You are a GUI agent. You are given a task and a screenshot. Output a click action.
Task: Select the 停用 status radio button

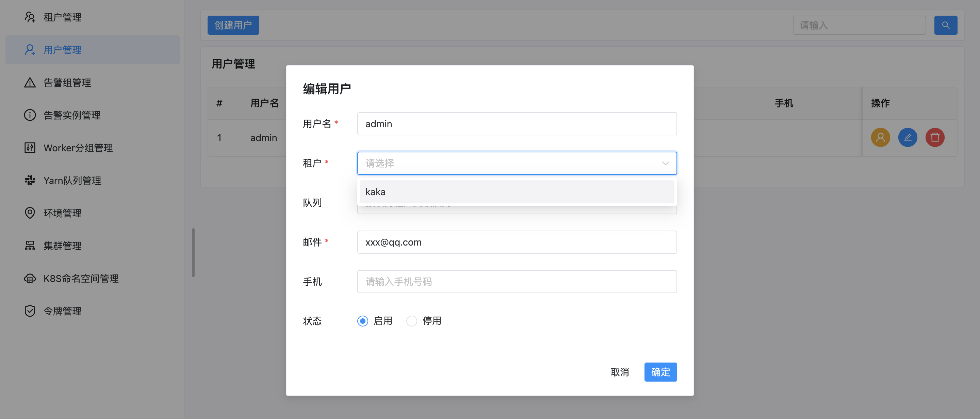point(411,321)
